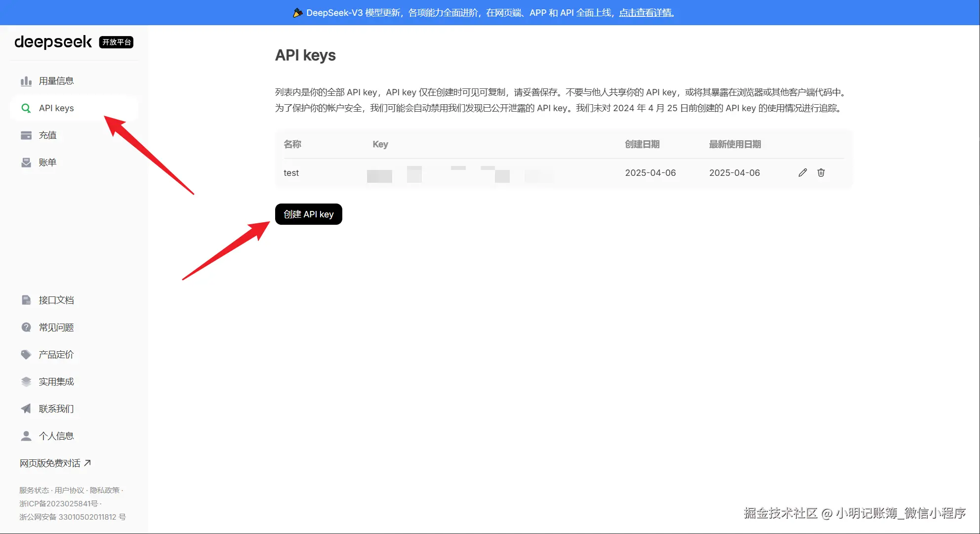Click the 账单 billing icon in sidebar
The width and height of the screenshot is (980, 534).
(26, 163)
